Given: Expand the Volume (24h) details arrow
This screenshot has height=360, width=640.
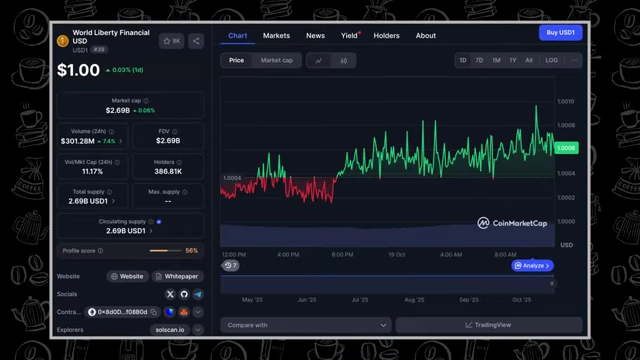Looking at the screenshot, I should click(x=121, y=141).
